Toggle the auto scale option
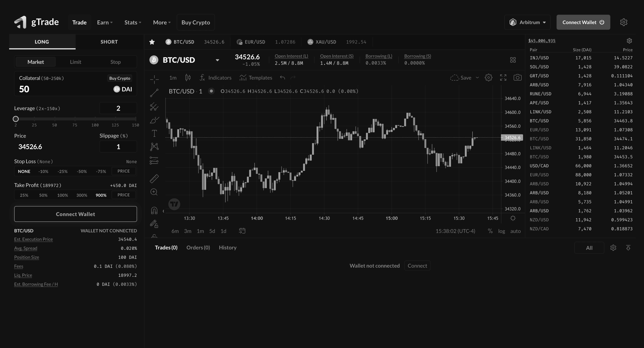The image size is (644, 348). click(x=515, y=231)
